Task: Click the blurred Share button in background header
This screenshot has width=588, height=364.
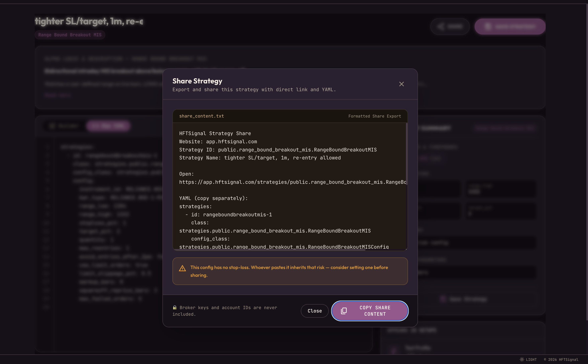Action: click(x=450, y=27)
